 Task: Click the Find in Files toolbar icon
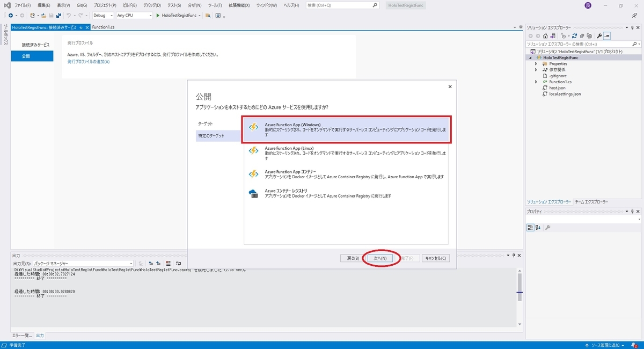click(x=208, y=15)
